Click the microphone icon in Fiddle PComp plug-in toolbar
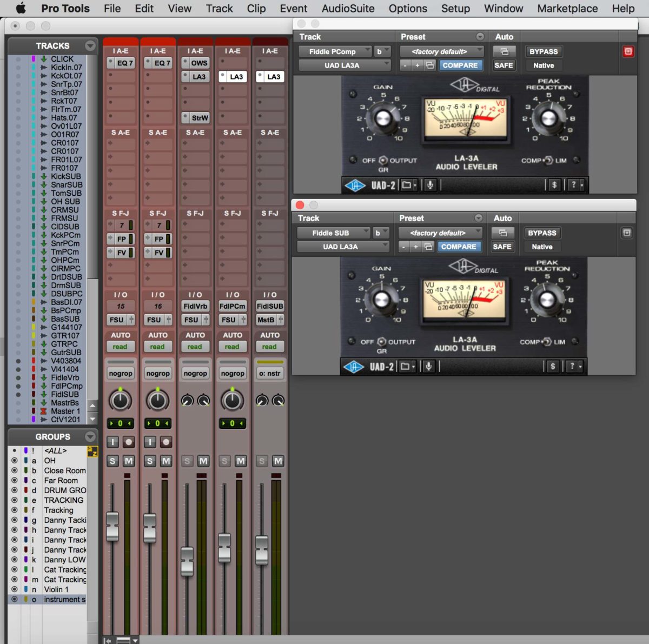This screenshot has height=644, width=649. click(430, 185)
